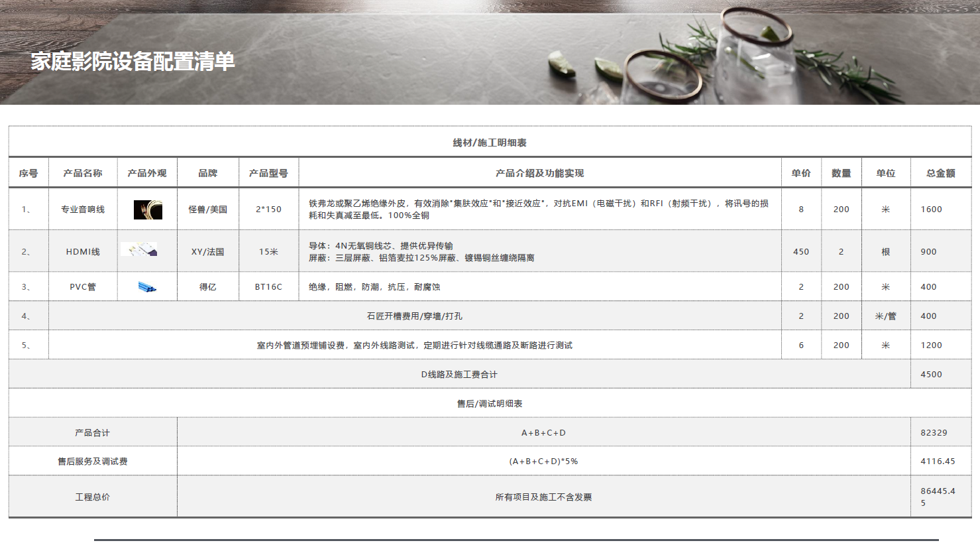The image size is (980, 551).
Task: Click the 单价 column header
Action: [x=801, y=173]
